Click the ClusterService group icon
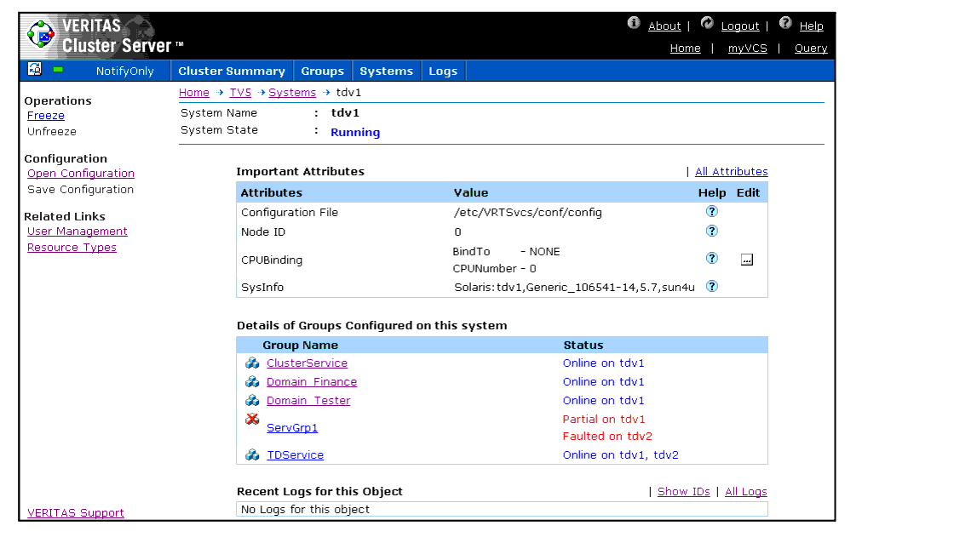This screenshot has width=954, height=560. [252, 363]
